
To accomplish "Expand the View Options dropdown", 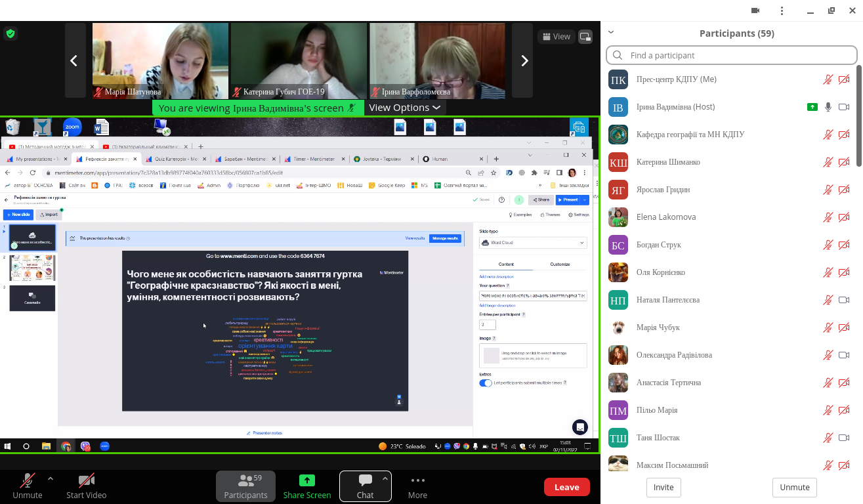I will coord(404,108).
